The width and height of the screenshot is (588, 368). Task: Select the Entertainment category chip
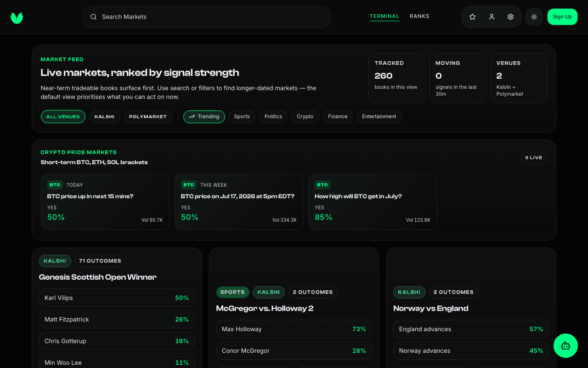click(x=379, y=117)
